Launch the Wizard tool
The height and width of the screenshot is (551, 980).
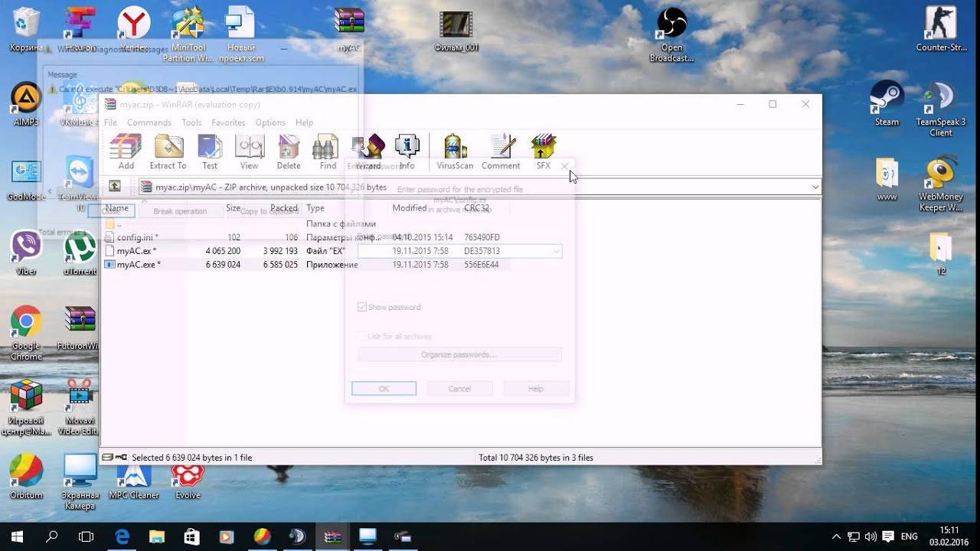(368, 152)
